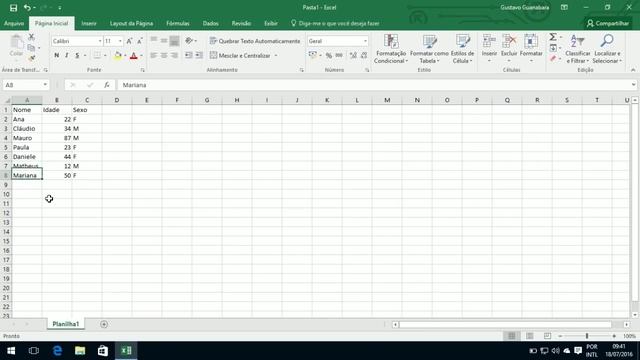Click the Fill down icon in Edição
The image size is (640, 360).
(x=553, y=48)
